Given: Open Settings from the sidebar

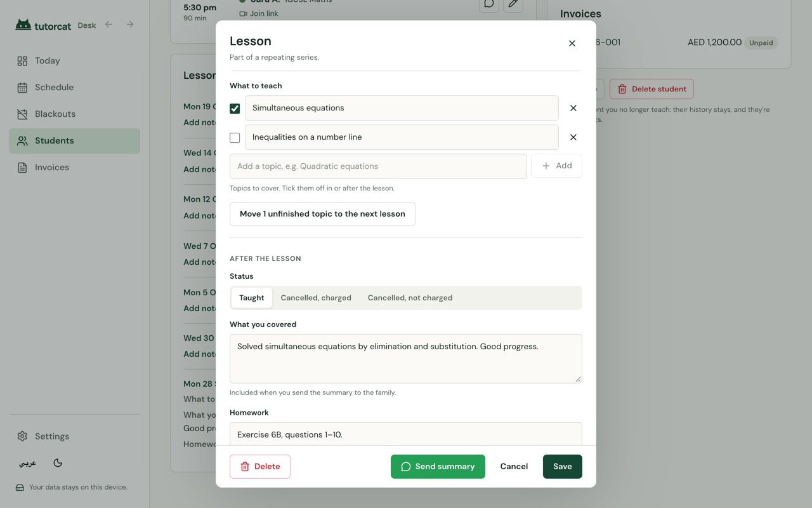Looking at the screenshot, I should [x=74, y=436].
